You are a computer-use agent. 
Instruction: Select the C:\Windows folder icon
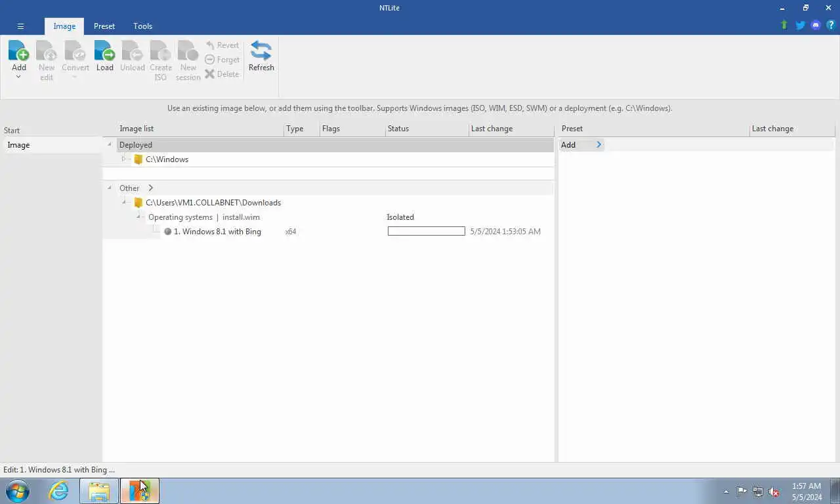tap(138, 159)
